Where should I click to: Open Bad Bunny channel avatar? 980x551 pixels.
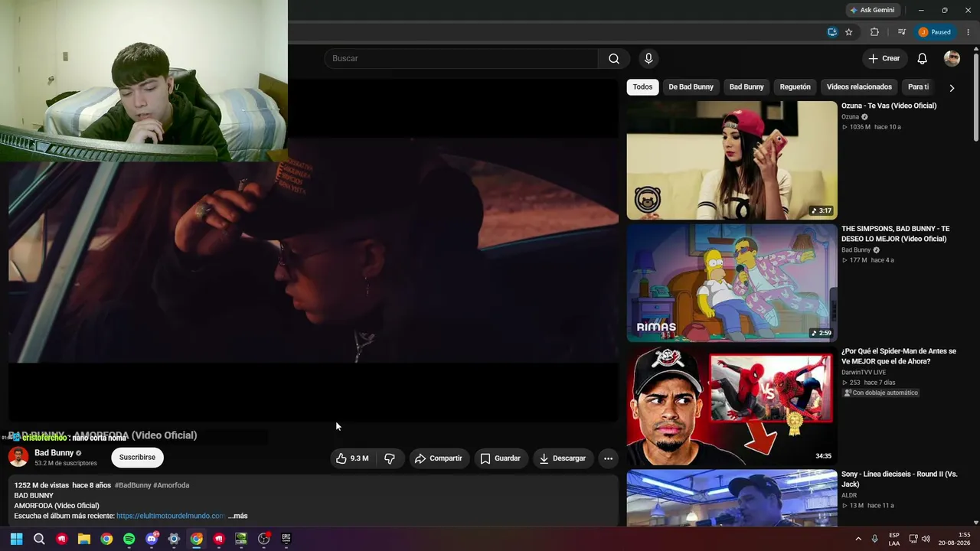(18, 457)
